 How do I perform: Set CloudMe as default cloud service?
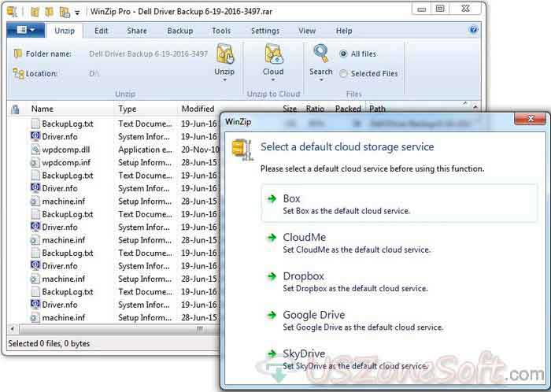(x=399, y=242)
